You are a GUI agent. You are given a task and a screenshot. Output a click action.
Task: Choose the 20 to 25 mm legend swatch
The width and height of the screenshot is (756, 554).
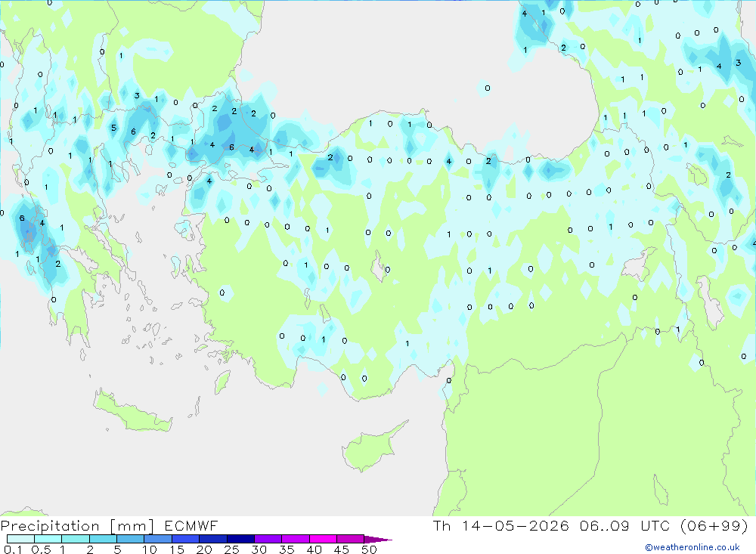[212, 539]
